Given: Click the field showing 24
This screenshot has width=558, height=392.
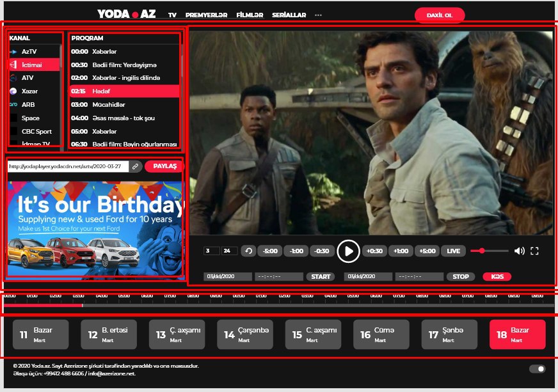Looking at the screenshot, I should 230,251.
